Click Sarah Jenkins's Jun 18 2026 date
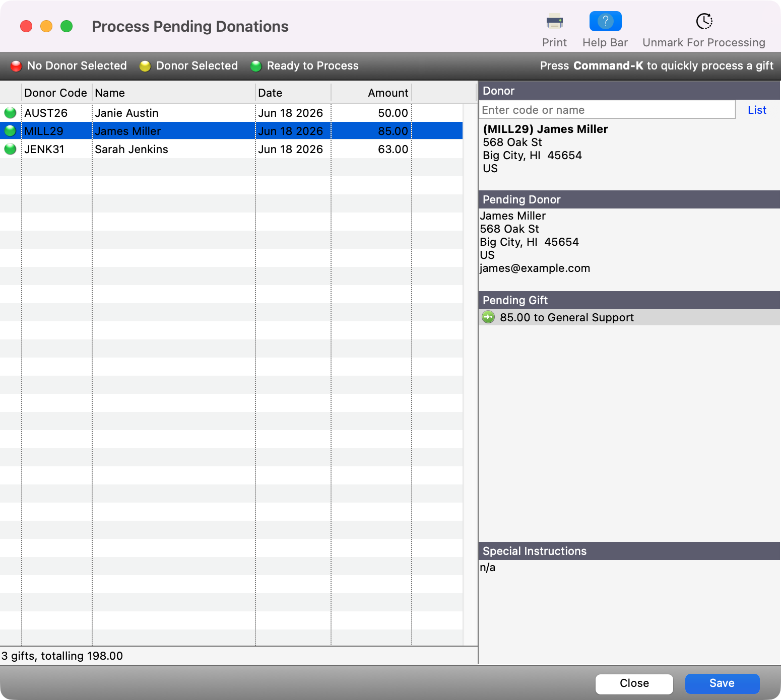Image resolution: width=781 pixels, height=700 pixels. pos(291,149)
